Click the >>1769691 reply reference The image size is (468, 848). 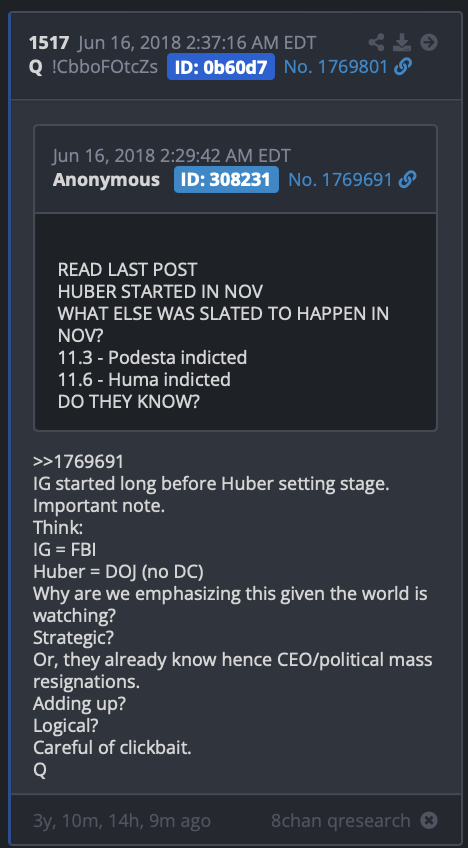[78, 462]
